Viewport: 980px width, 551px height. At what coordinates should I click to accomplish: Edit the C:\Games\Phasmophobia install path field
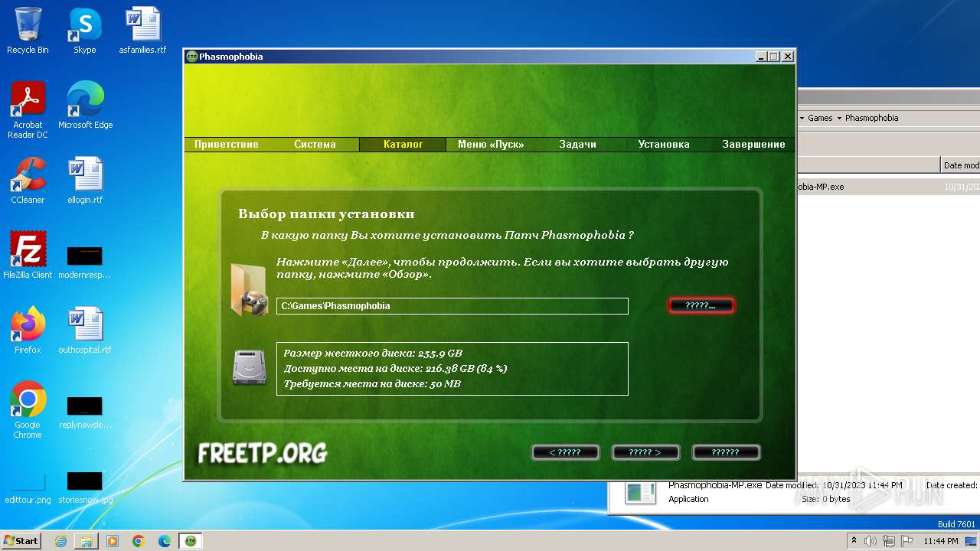tap(452, 306)
